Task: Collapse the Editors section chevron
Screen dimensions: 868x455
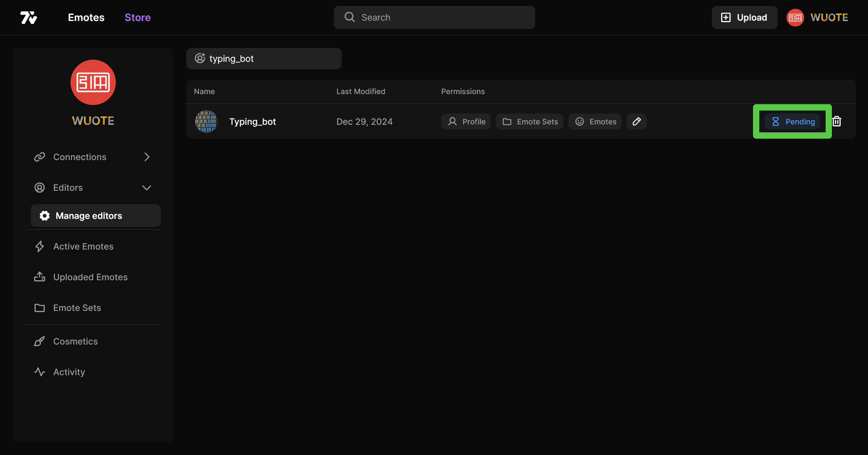Action: 146,188
